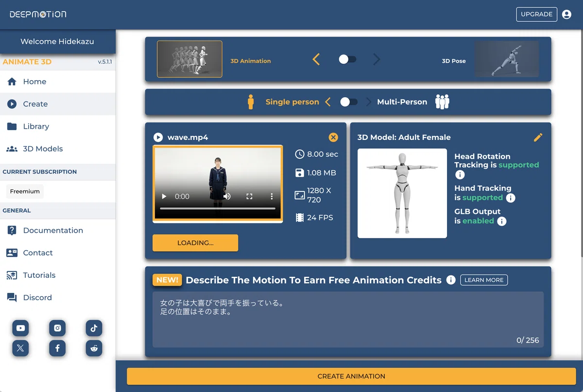The height and width of the screenshot is (392, 583).
Task: Open 3D Models in the sidebar
Action: point(58,149)
